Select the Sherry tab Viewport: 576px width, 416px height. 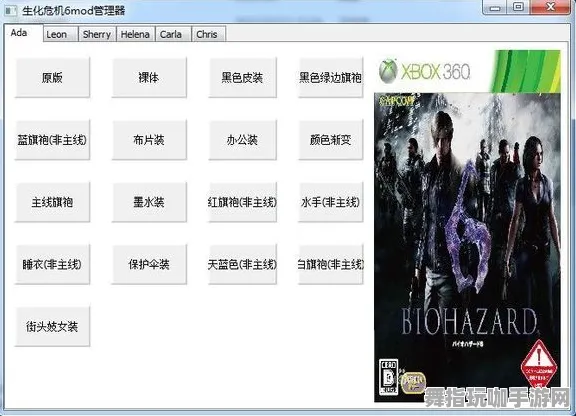[97, 35]
